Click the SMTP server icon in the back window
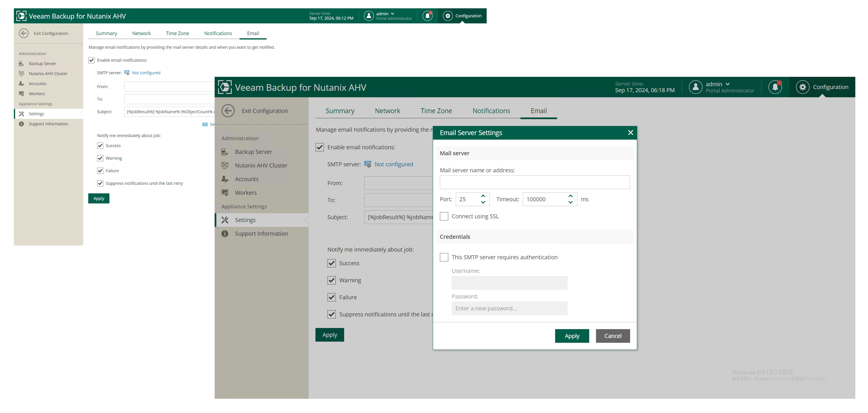This screenshot has height=413, width=868. pos(127,73)
